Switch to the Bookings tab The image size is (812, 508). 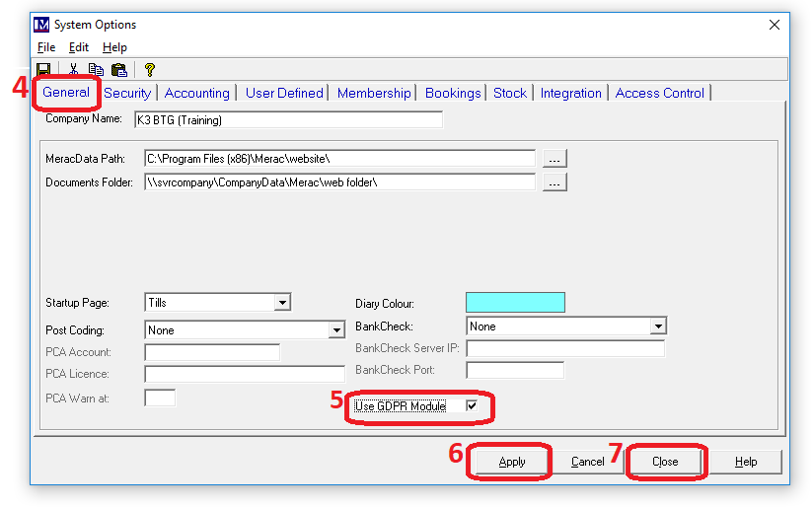(453, 93)
